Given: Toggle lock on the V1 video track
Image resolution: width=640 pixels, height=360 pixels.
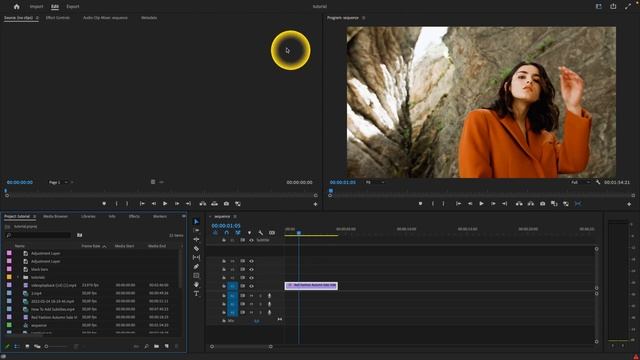Looking at the screenshot, I should click(224, 286).
